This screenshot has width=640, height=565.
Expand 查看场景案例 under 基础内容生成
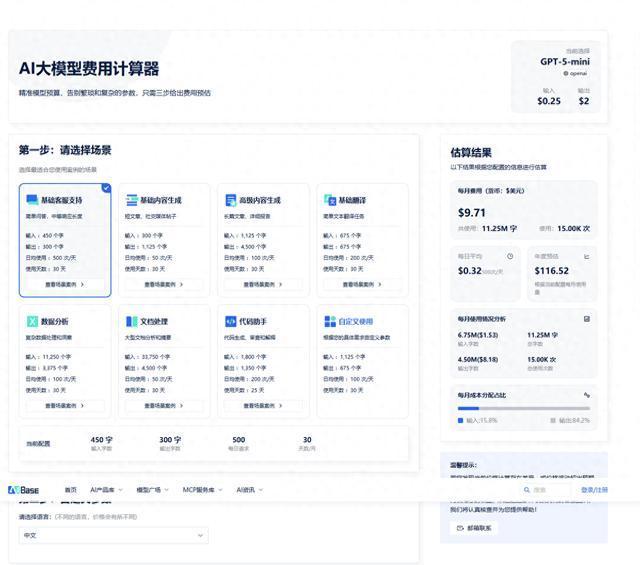point(164,284)
